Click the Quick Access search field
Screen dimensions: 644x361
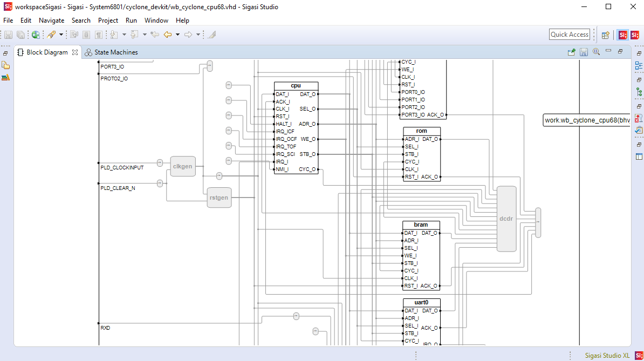tap(569, 35)
